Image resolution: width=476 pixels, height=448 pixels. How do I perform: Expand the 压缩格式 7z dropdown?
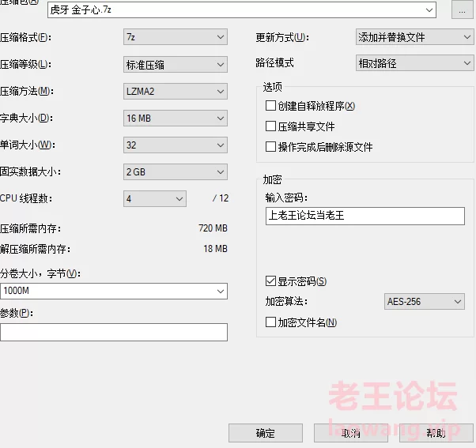(x=176, y=37)
